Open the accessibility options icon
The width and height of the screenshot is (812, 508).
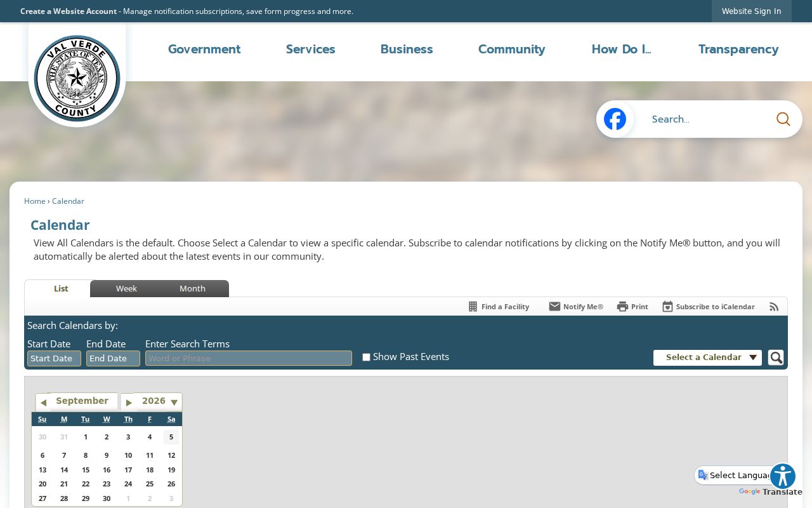[x=783, y=476]
